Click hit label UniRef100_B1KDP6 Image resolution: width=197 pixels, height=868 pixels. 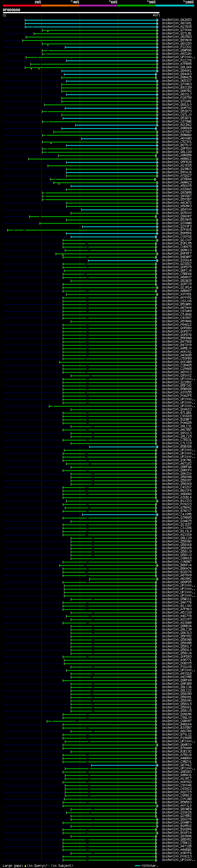coord(177,829)
